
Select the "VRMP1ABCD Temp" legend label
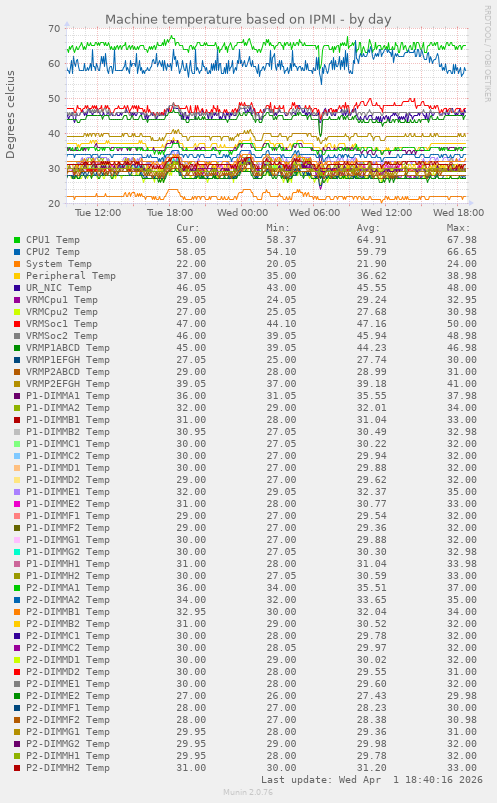click(68, 348)
